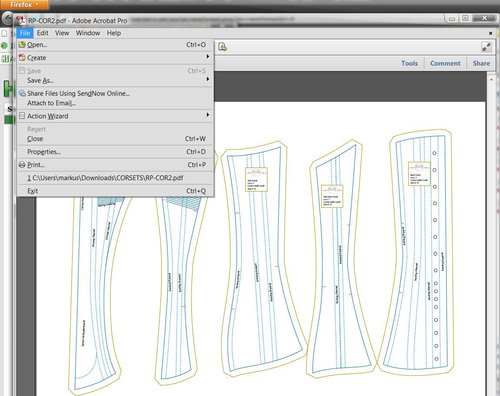Click the Create PDF icon in menu
The image size is (500, 396).
[22, 57]
